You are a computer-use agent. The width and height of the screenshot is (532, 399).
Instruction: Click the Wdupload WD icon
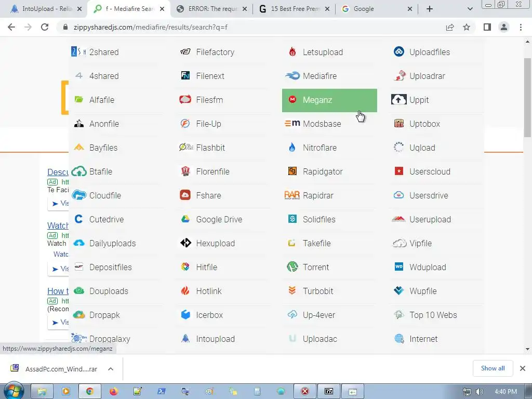click(398, 267)
